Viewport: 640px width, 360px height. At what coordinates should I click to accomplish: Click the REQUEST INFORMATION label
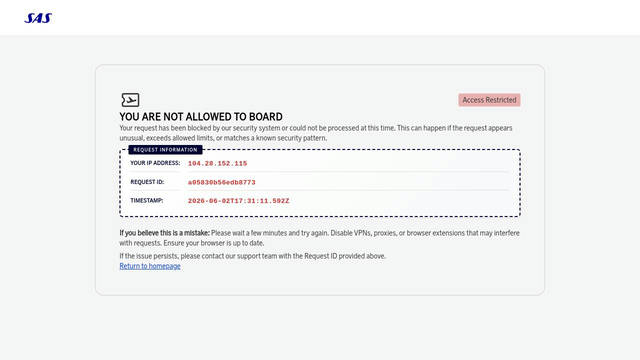pos(165,150)
